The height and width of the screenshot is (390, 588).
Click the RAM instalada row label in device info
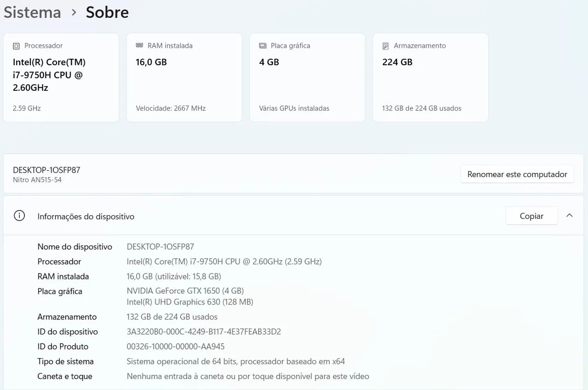(63, 276)
